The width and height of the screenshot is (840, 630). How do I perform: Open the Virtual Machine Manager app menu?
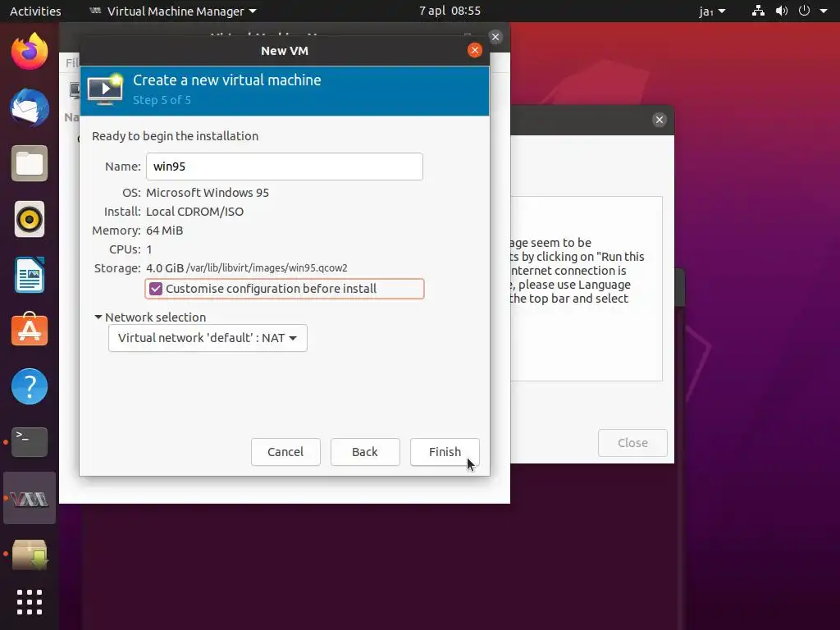[x=172, y=11]
